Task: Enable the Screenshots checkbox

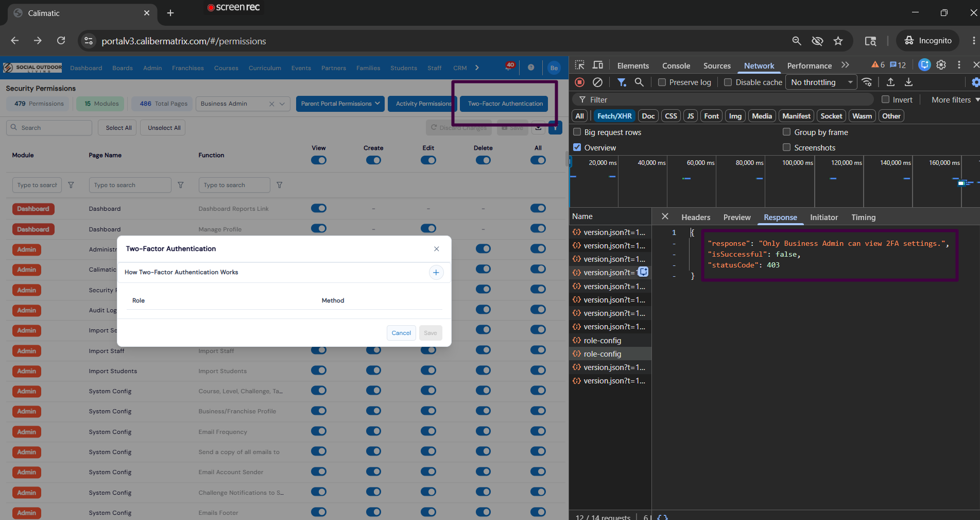Action: pyautogui.click(x=787, y=147)
